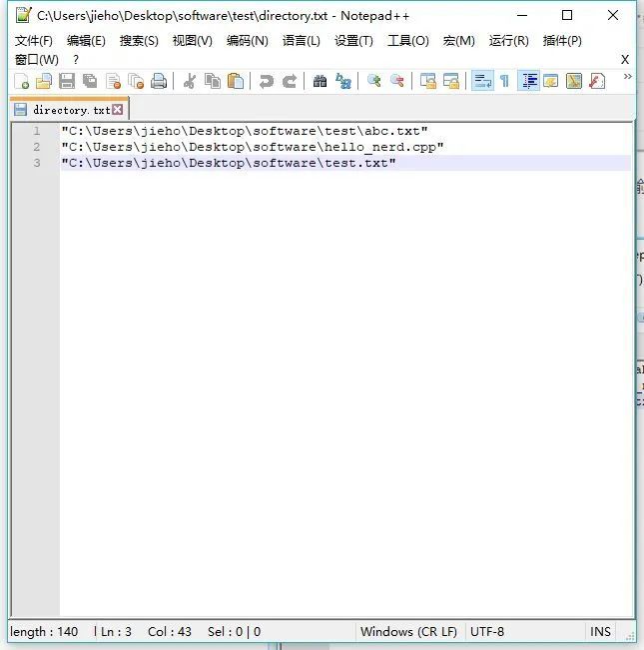
Task: Click the save-state icon on directory.txt tab
Action: pos(20,110)
